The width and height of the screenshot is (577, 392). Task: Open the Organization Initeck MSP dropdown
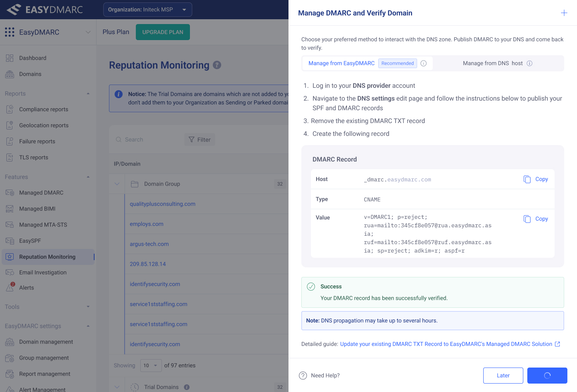pos(147,10)
